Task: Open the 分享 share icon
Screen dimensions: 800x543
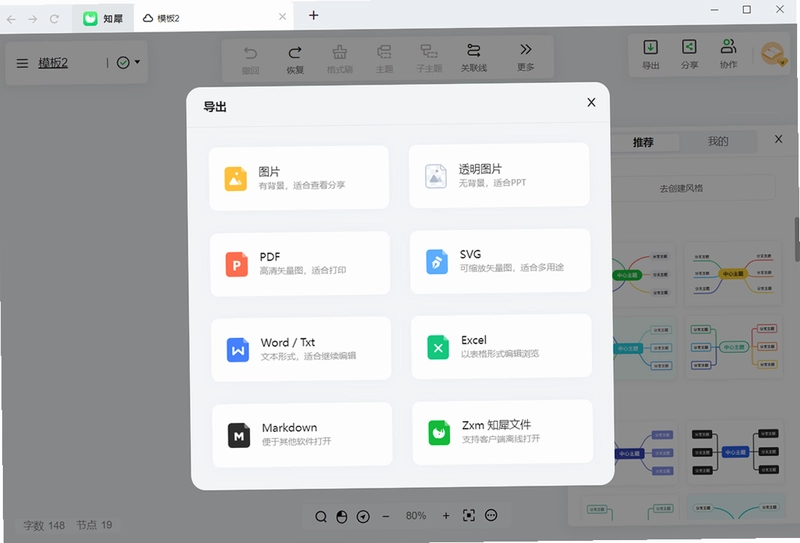Action: 689,54
